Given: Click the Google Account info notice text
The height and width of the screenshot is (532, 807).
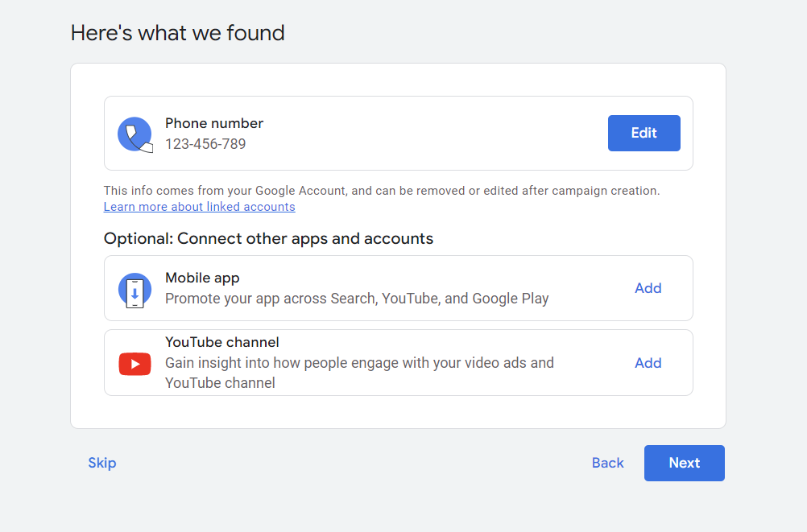Looking at the screenshot, I should coord(382,191).
